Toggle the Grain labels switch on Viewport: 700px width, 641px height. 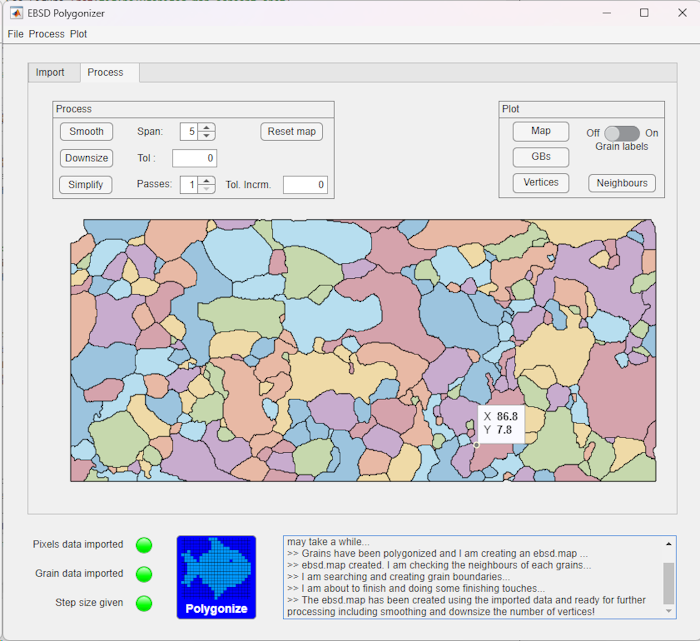[622, 133]
